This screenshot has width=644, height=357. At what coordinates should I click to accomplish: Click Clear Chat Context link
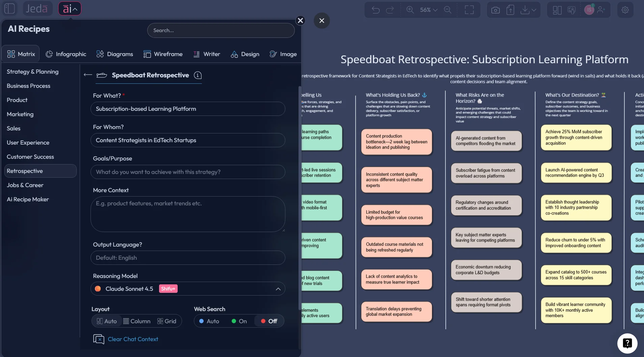click(133, 339)
